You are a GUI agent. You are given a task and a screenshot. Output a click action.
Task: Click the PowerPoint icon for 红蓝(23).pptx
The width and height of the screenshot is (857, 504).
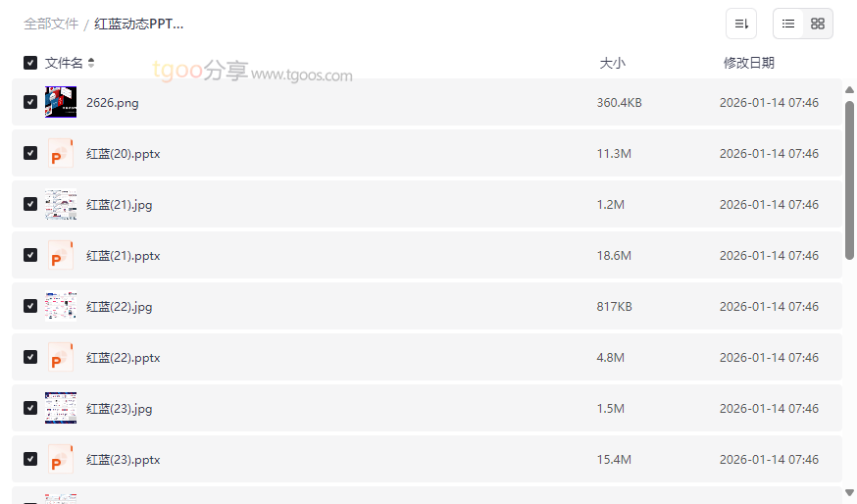(x=61, y=460)
